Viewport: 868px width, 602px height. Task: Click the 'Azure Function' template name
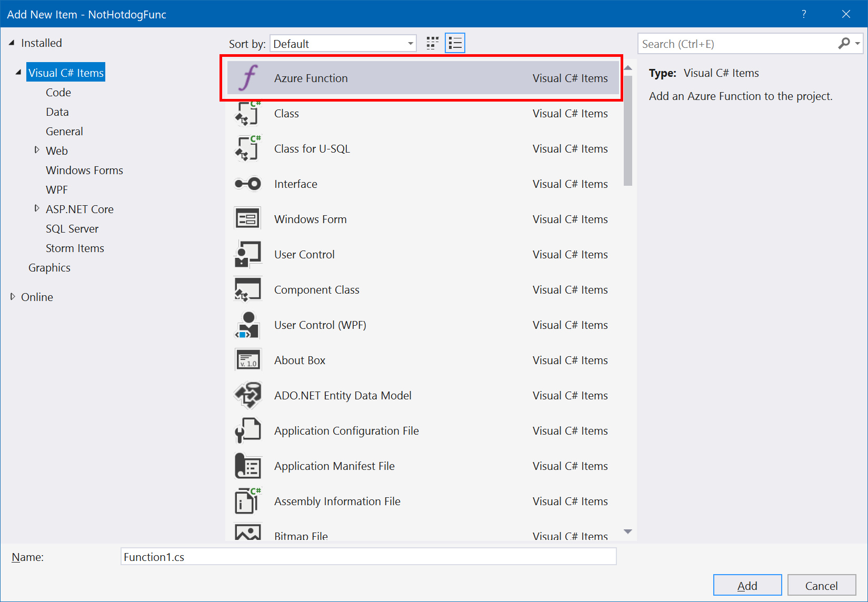click(311, 78)
